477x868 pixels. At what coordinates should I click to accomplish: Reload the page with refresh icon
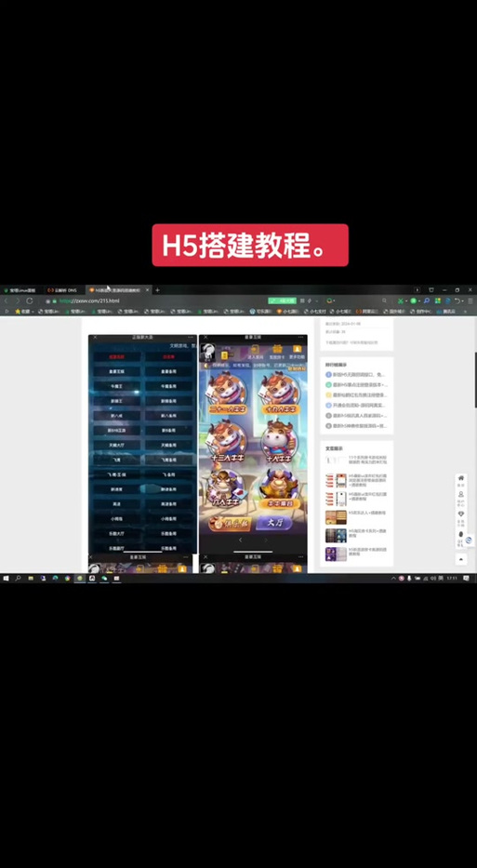coord(30,300)
